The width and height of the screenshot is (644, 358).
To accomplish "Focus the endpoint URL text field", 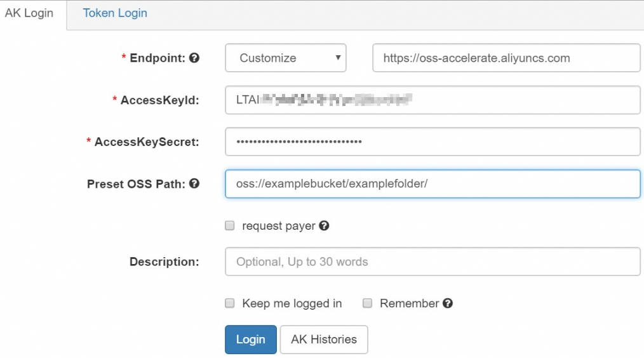I will 506,58.
